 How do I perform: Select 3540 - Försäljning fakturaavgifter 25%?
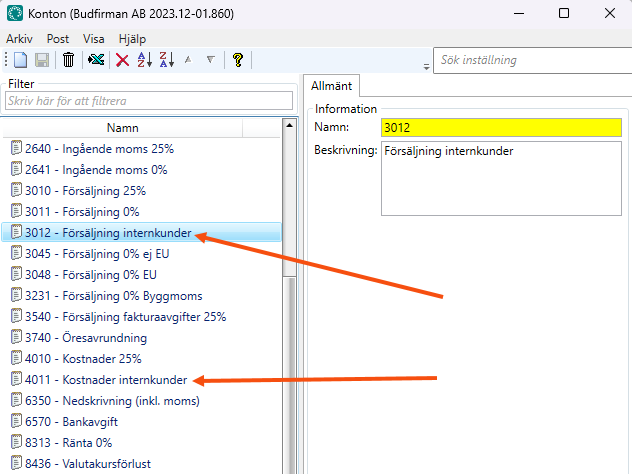coord(141,316)
